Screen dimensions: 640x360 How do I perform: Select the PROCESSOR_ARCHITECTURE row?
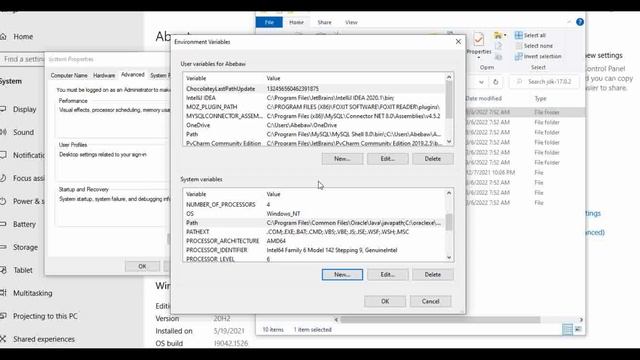(314, 241)
